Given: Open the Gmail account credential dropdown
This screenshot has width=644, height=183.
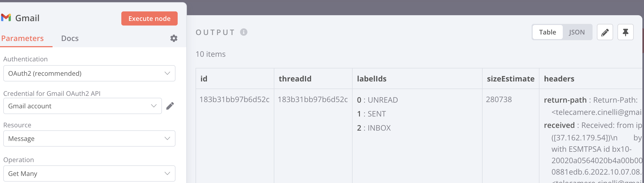Looking at the screenshot, I should coord(82,106).
